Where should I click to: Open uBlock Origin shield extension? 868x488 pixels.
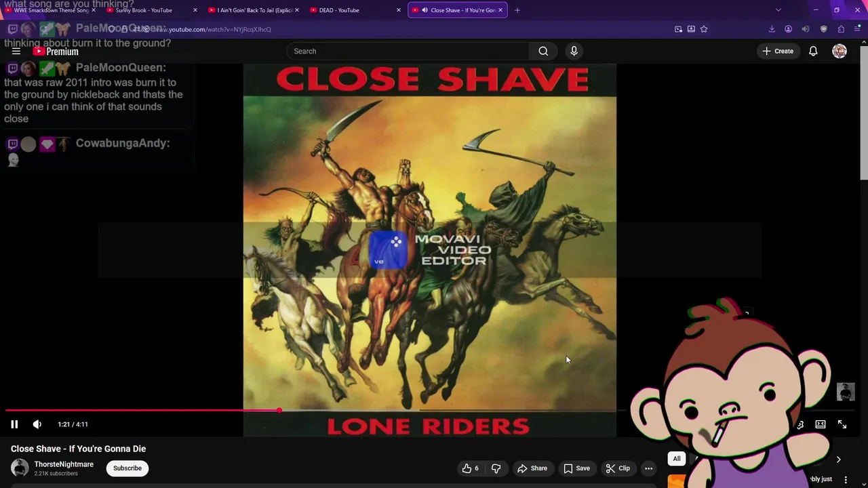pyautogui.click(x=824, y=29)
